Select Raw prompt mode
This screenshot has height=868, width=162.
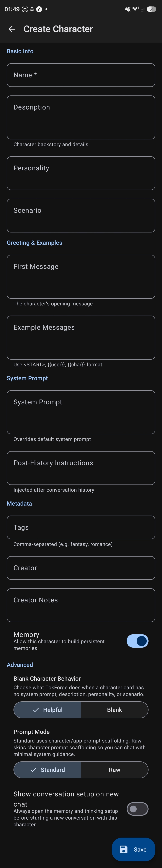point(114,770)
